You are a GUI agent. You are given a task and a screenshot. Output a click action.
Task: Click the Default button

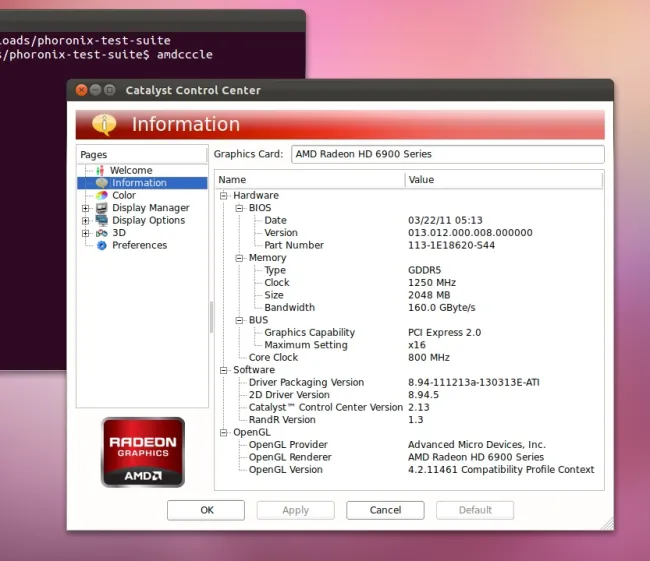pos(475,510)
